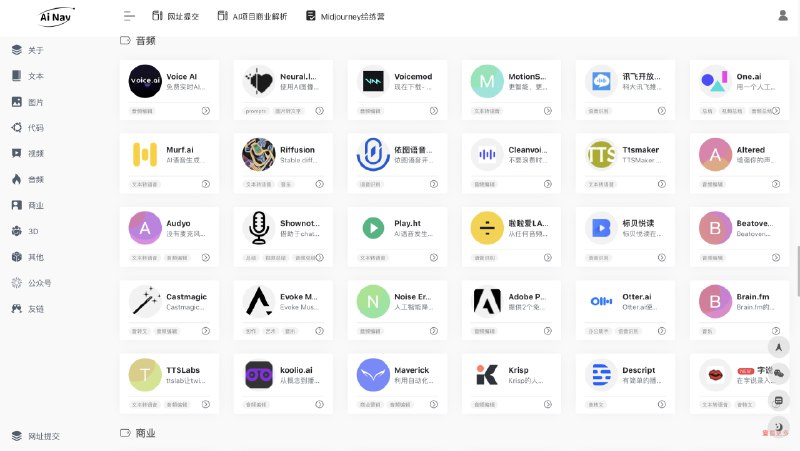800x451 pixels.
Task: Click the Murf.ai card arrow button
Action: (x=206, y=184)
